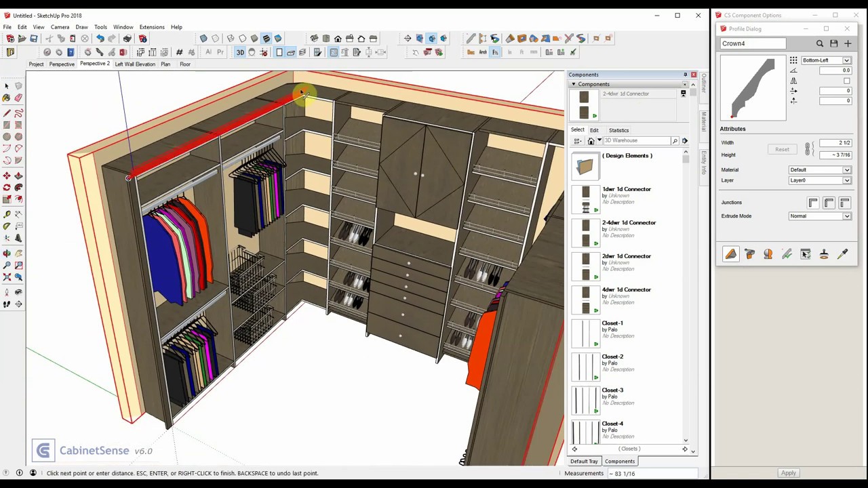Collapse the Components panel section
The image size is (868, 488).
[574, 85]
